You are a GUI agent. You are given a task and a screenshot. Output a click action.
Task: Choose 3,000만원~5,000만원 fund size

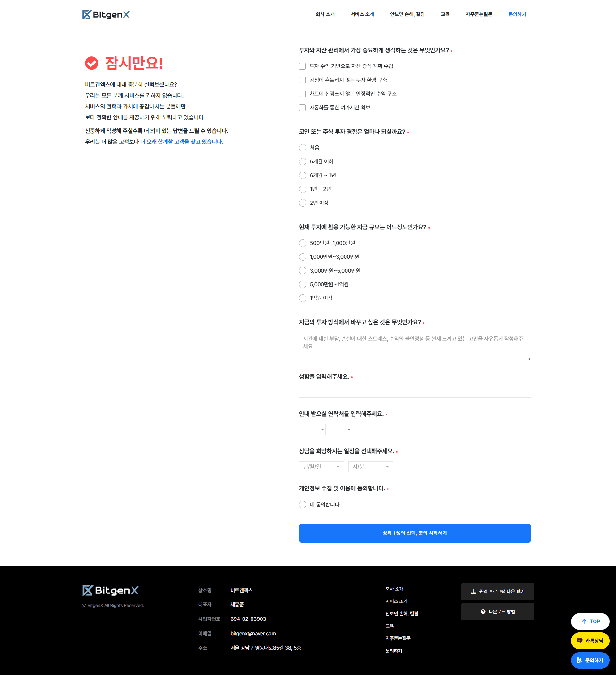click(303, 271)
